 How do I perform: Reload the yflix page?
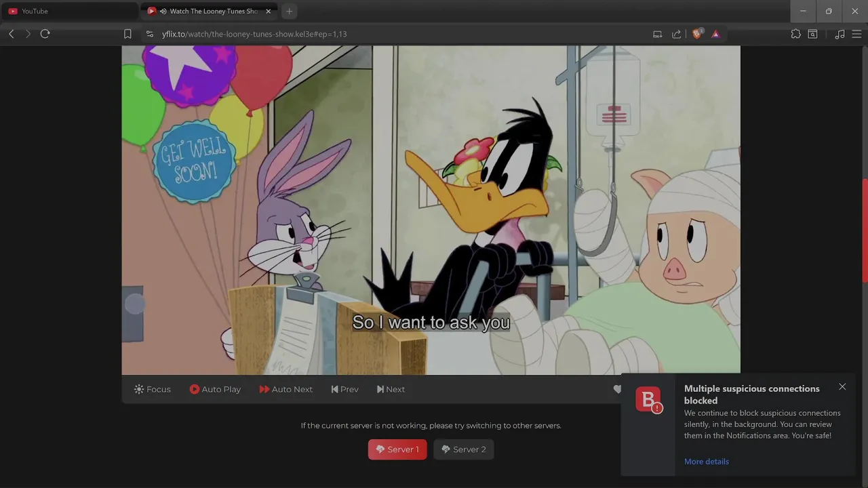(x=45, y=34)
